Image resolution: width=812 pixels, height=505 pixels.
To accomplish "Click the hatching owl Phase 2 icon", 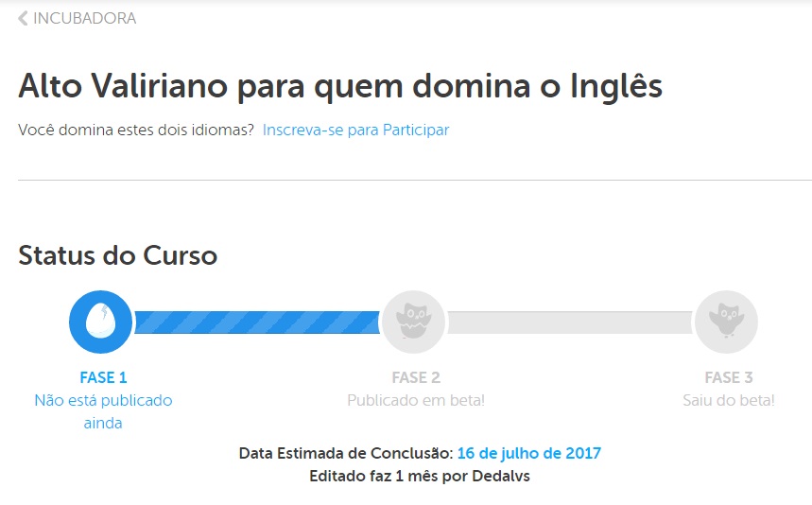I will point(414,322).
